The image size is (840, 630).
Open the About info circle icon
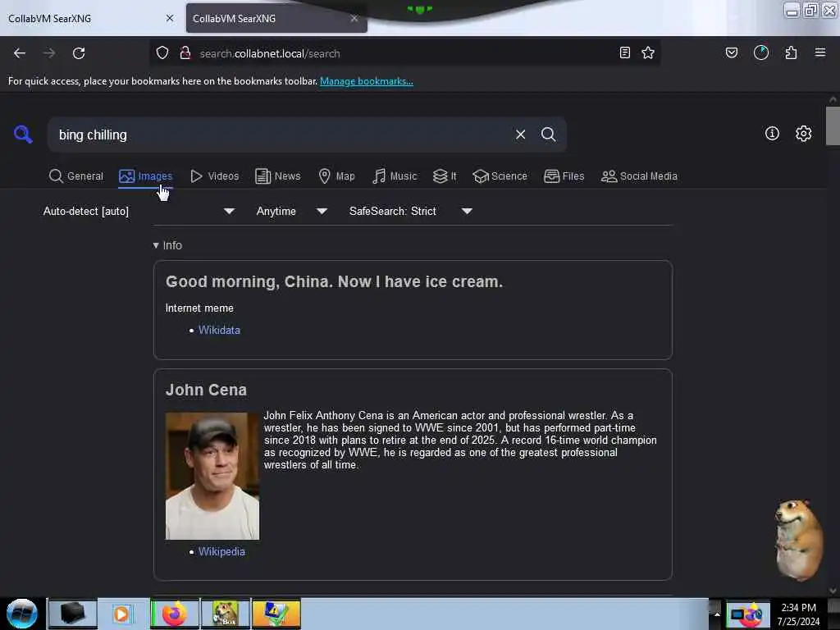pos(772,134)
